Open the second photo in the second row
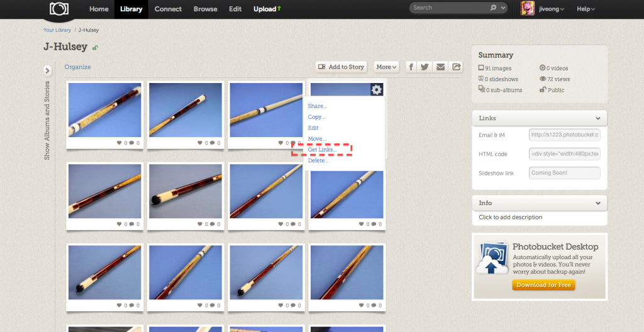 click(186, 191)
